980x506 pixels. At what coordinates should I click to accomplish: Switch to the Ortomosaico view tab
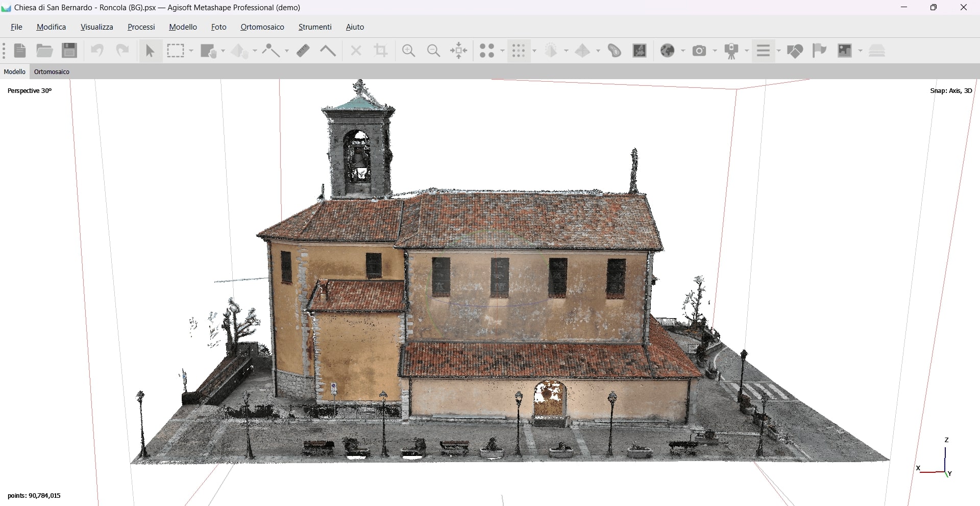(x=52, y=72)
